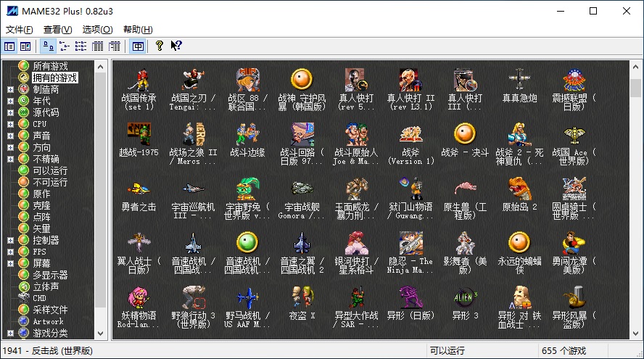The height and width of the screenshot is (359, 644).
Task: Click the game list scroll-down arrow
Action: pos(636,334)
